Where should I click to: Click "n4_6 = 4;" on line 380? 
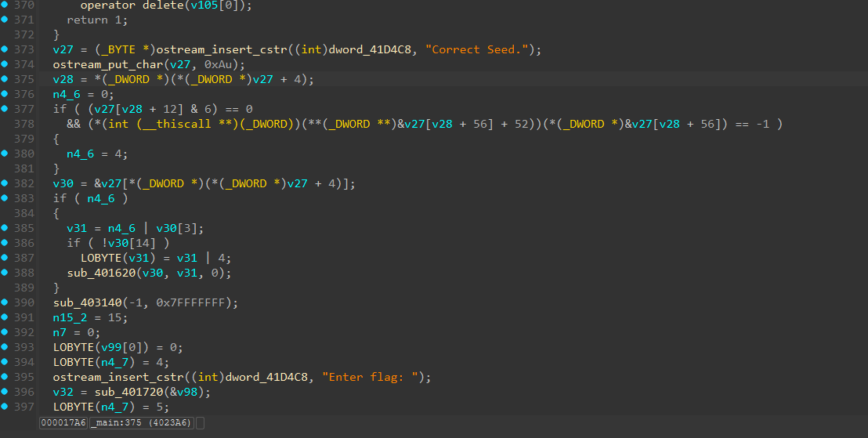click(x=97, y=154)
